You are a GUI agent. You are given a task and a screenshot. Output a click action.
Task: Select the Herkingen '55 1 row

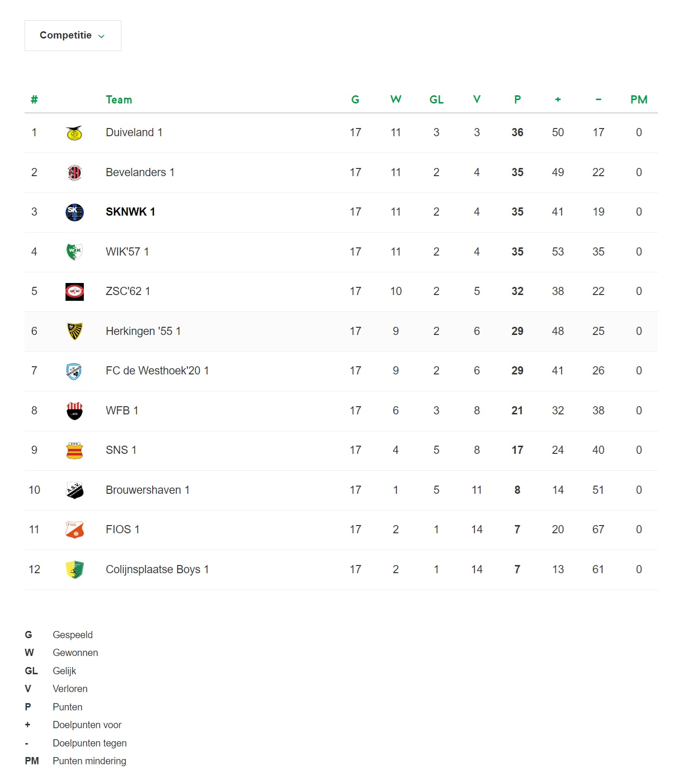pos(341,331)
